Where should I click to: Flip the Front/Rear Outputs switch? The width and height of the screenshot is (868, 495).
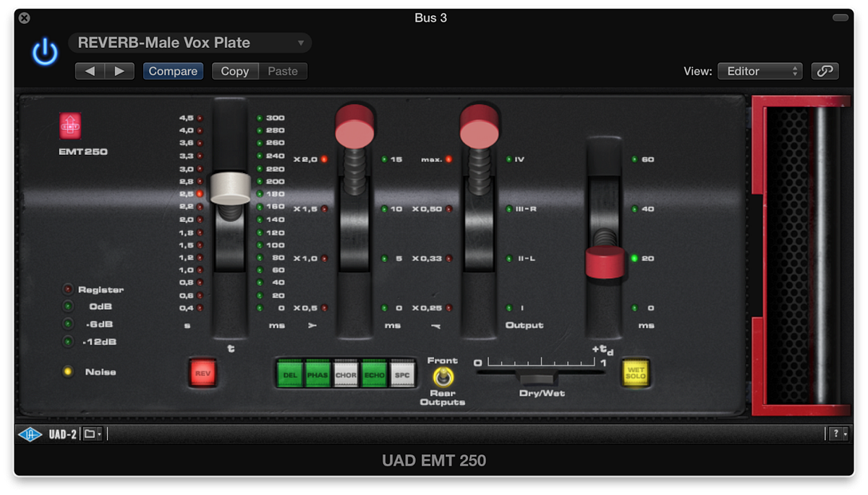coord(443,376)
